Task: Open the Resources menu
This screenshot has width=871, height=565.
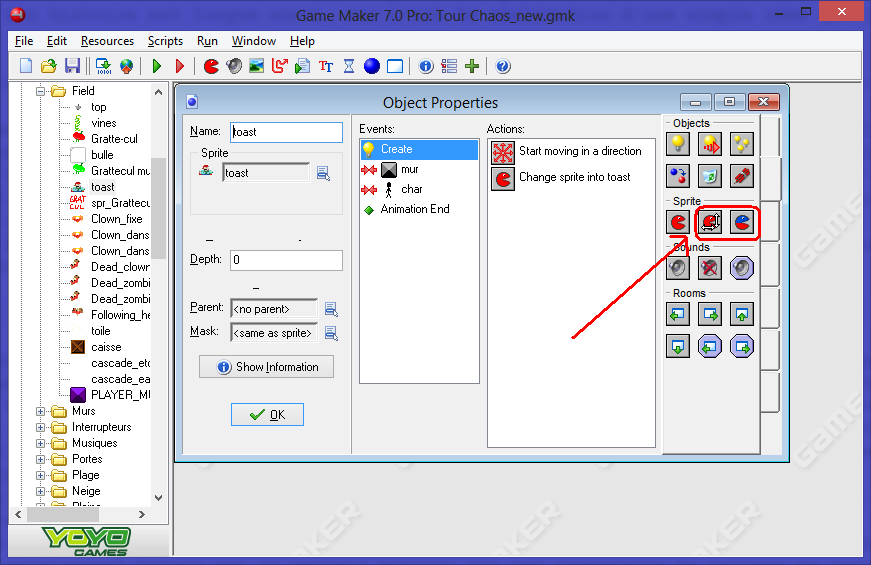Action: point(107,41)
